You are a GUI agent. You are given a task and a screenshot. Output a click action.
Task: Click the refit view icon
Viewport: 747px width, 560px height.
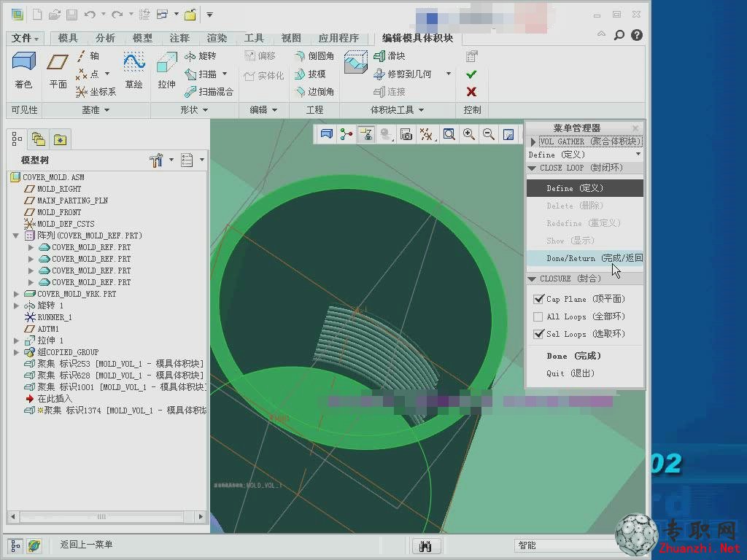click(449, 135)
